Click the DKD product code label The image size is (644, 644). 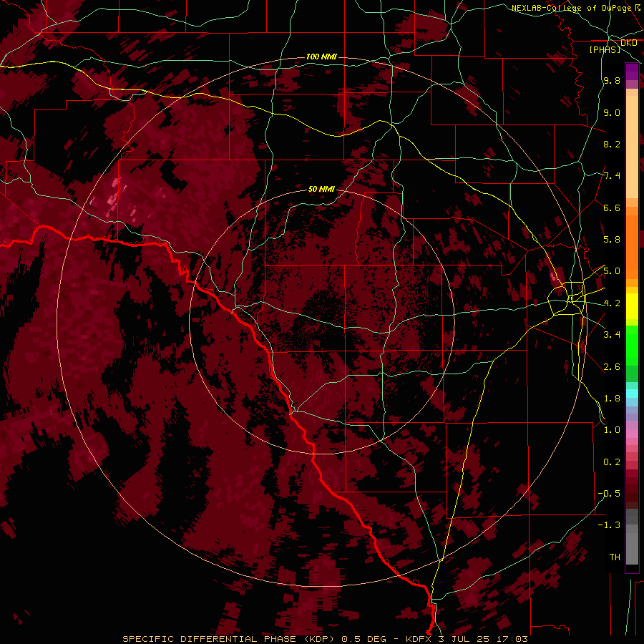[629, 43]
